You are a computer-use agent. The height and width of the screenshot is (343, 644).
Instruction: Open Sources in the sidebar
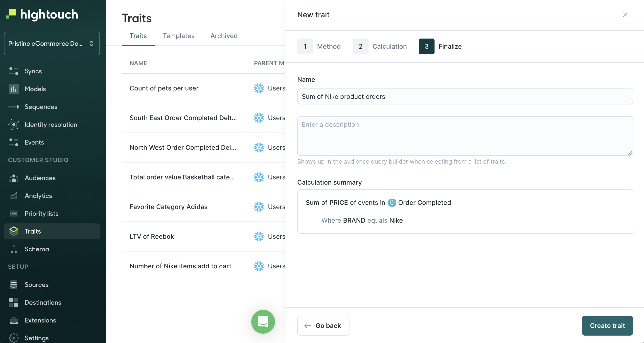tap(52, 285)
